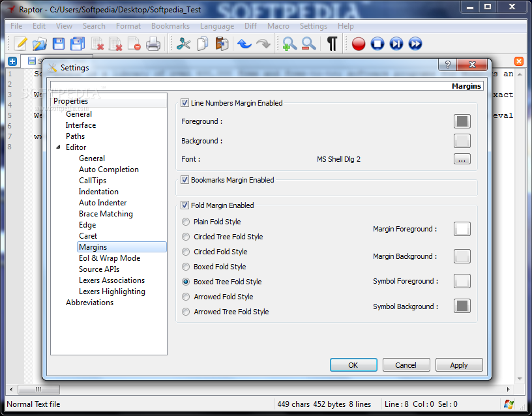
Task: Save the file with the floppy disk icon
Action: [59, 44]
